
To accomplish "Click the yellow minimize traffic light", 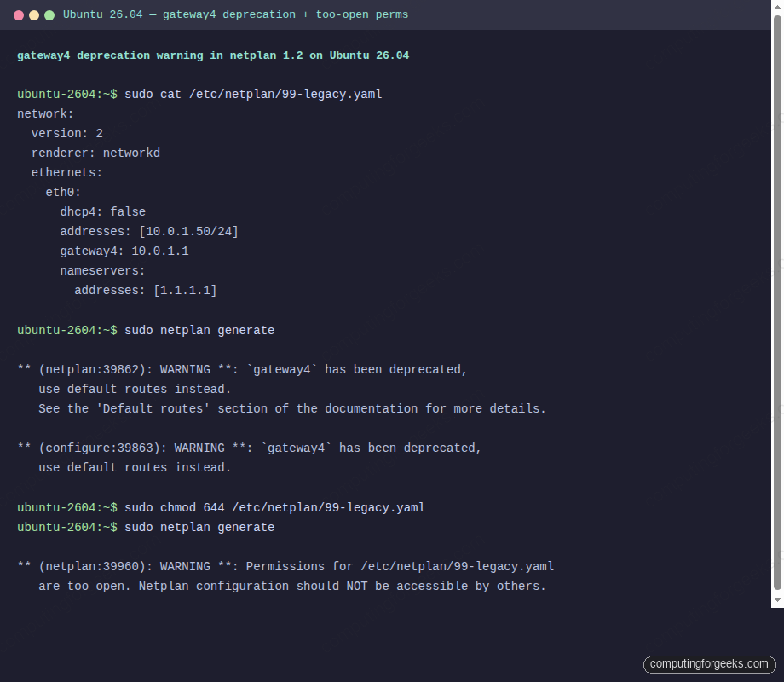I will coord(34,14).
